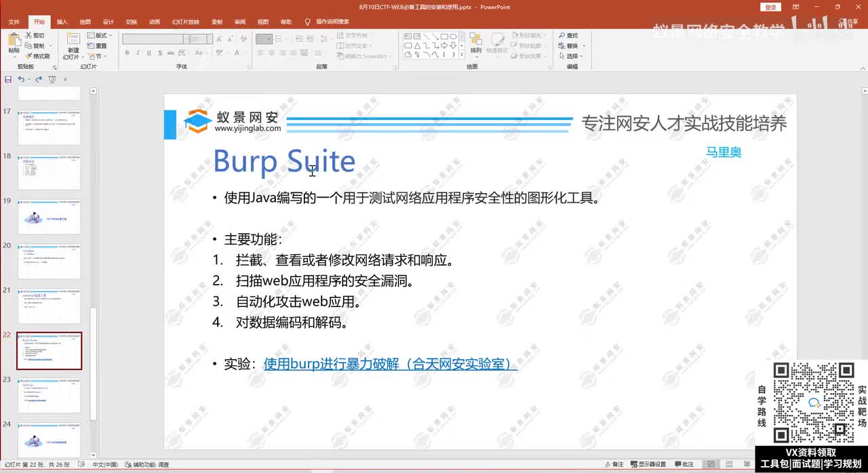Toggle Italic formatting
Image resolution: width=868 pixels, height=473 pixels.
click(138, 52)
